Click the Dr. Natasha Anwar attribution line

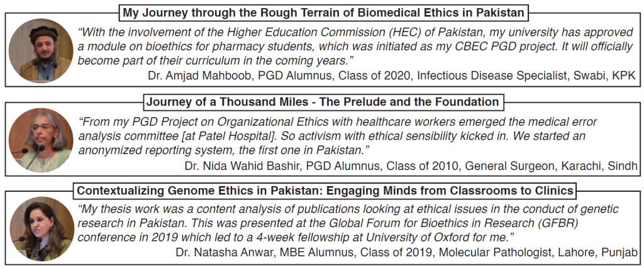point(406,254)
